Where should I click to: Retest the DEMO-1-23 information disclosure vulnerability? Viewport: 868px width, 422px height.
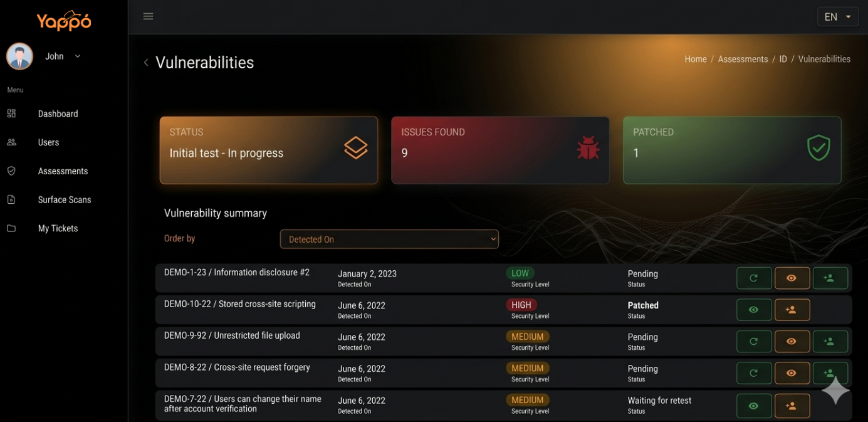[754, 278]
